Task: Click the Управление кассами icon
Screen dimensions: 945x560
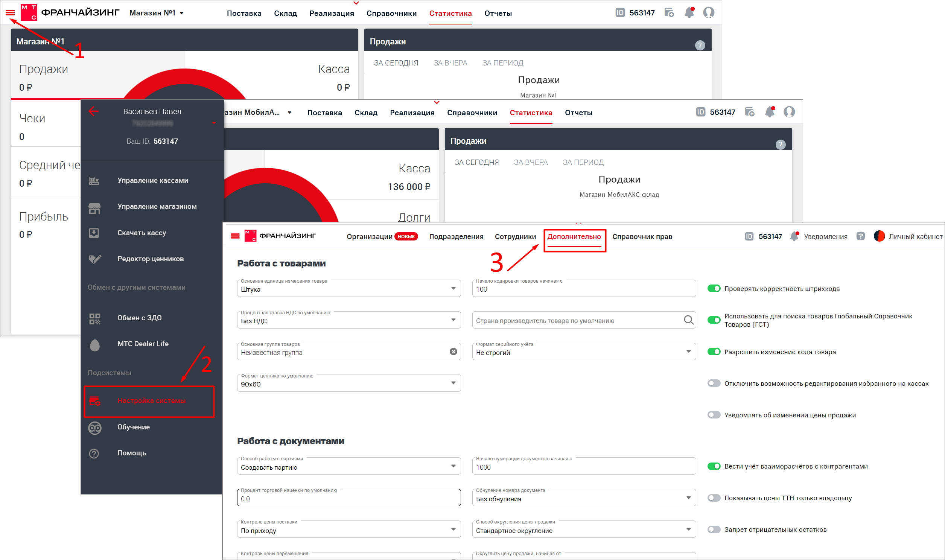Action: 94,181
